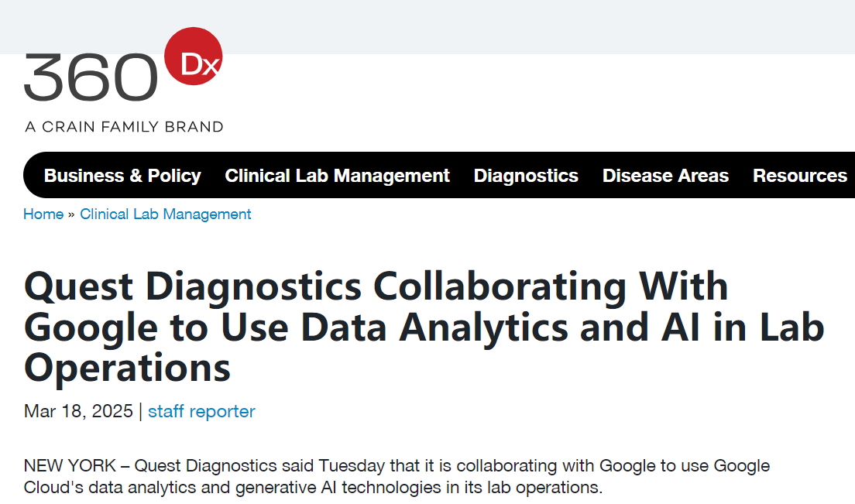
Task: Click the Mar 18, 2025 publish date
Action: coord(78,411)
